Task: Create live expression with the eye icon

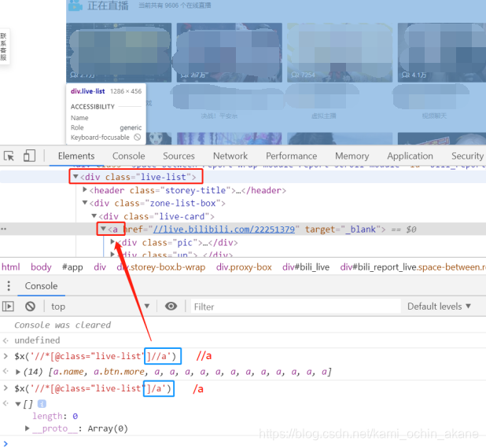Action: tap(171, 307)
